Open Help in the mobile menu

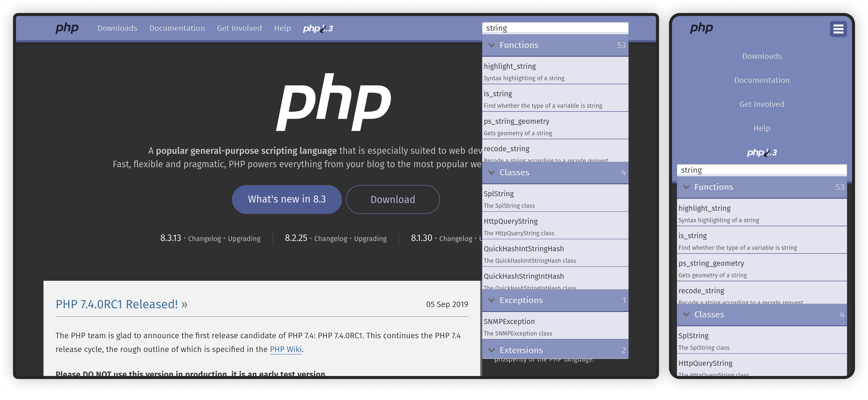761,128
